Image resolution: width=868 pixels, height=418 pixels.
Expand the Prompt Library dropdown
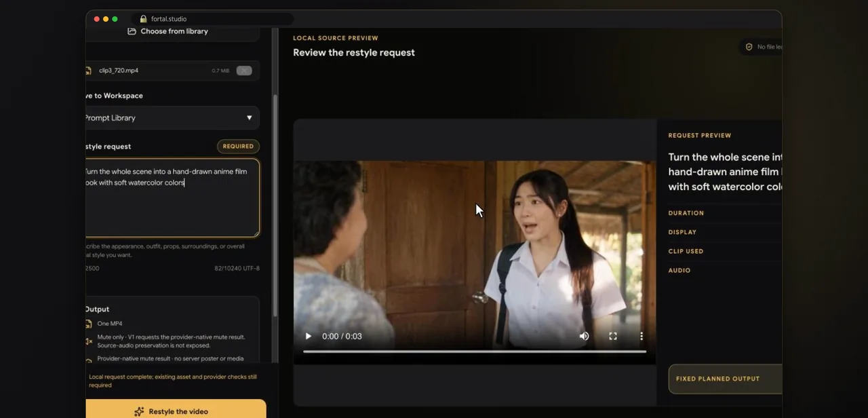172,118
